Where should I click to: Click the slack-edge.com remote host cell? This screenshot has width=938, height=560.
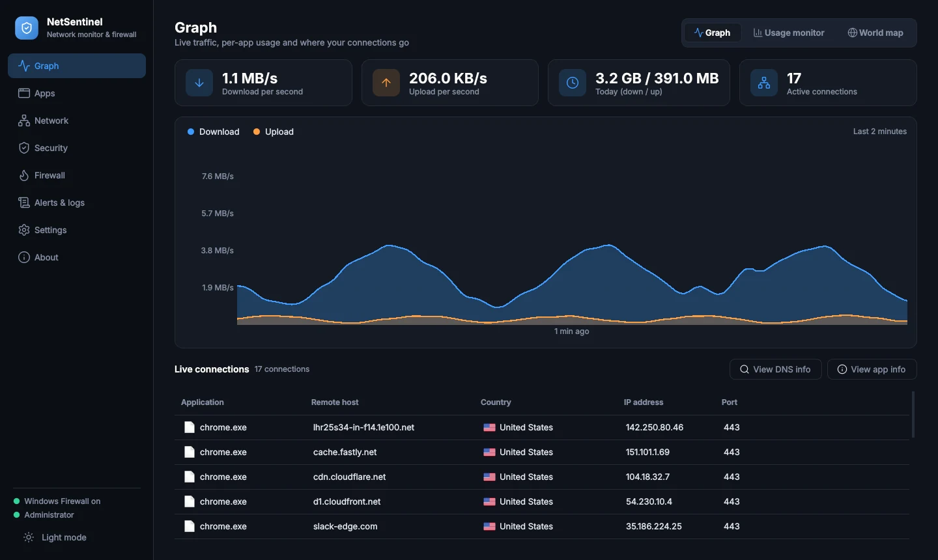click(x=345, y=526)
